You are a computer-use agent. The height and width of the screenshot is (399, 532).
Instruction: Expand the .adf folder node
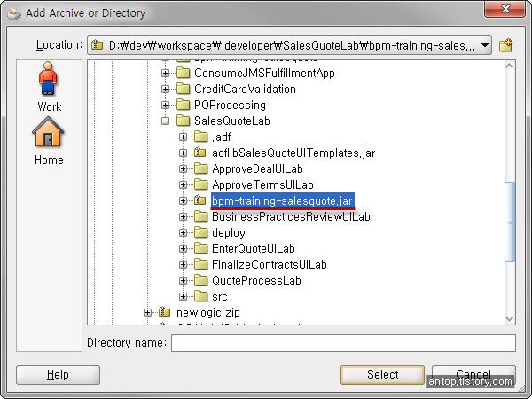183,137
